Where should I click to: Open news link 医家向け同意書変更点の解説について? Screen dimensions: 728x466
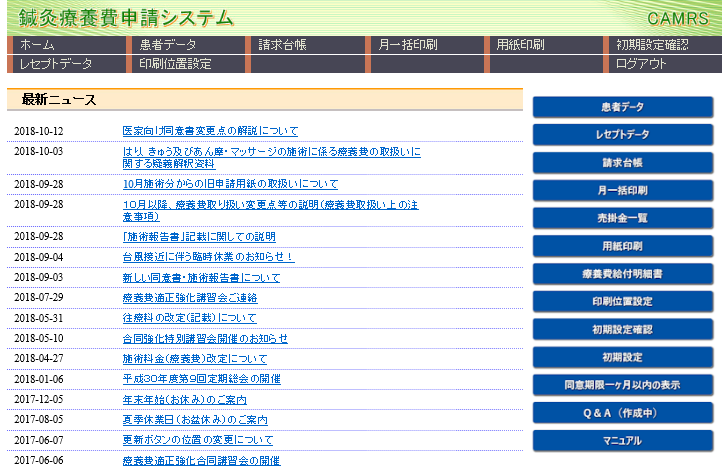(210, 131)
